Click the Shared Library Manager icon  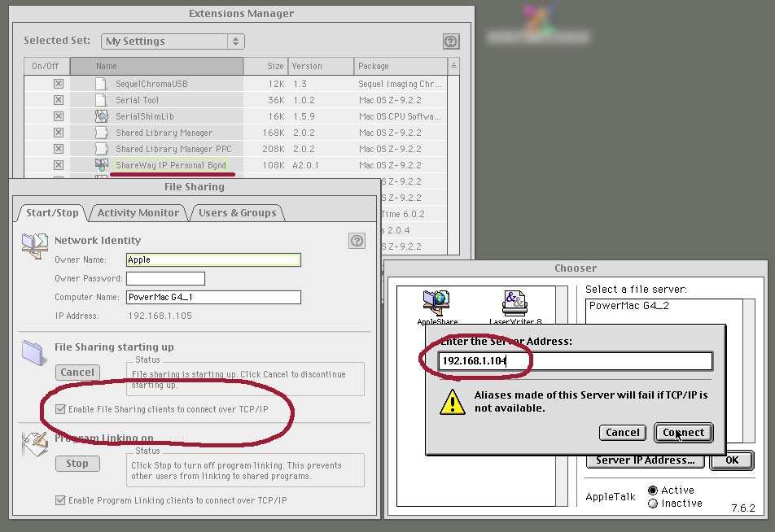(x=101, y=133)
